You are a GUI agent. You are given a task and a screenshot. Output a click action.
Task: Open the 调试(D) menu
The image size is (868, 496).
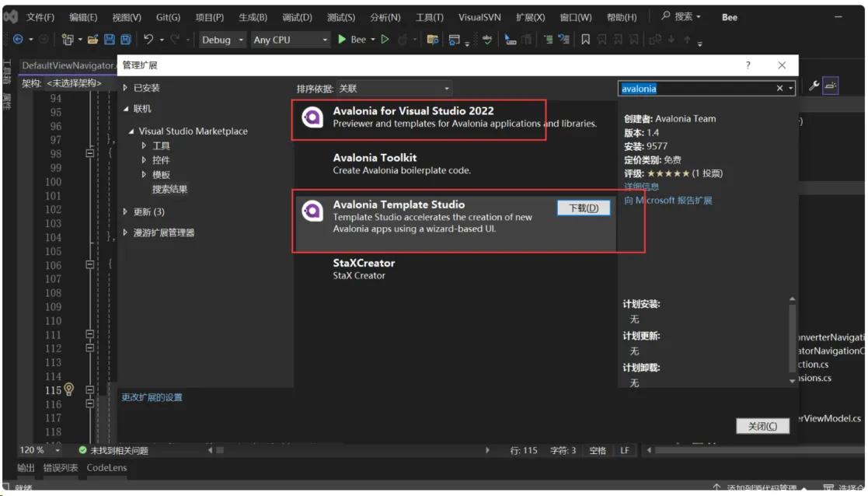[297, 17]
